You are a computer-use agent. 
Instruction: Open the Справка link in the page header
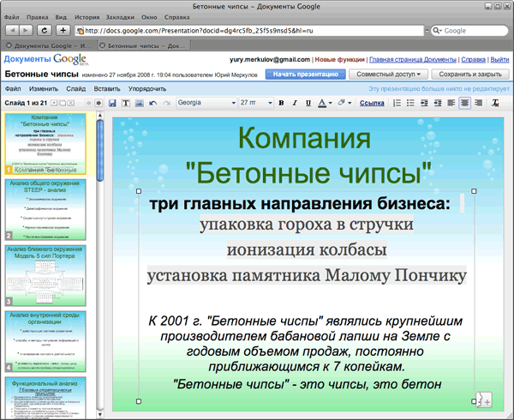[473, 60]
